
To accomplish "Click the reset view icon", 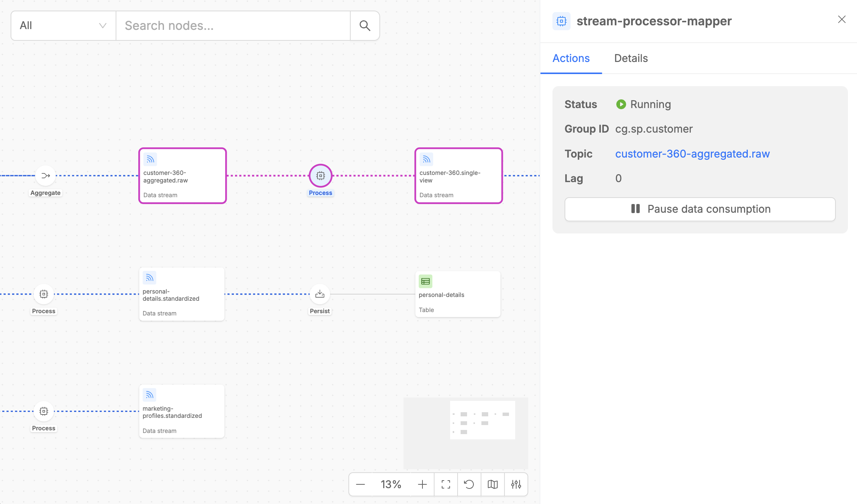I will pos(469,484).
